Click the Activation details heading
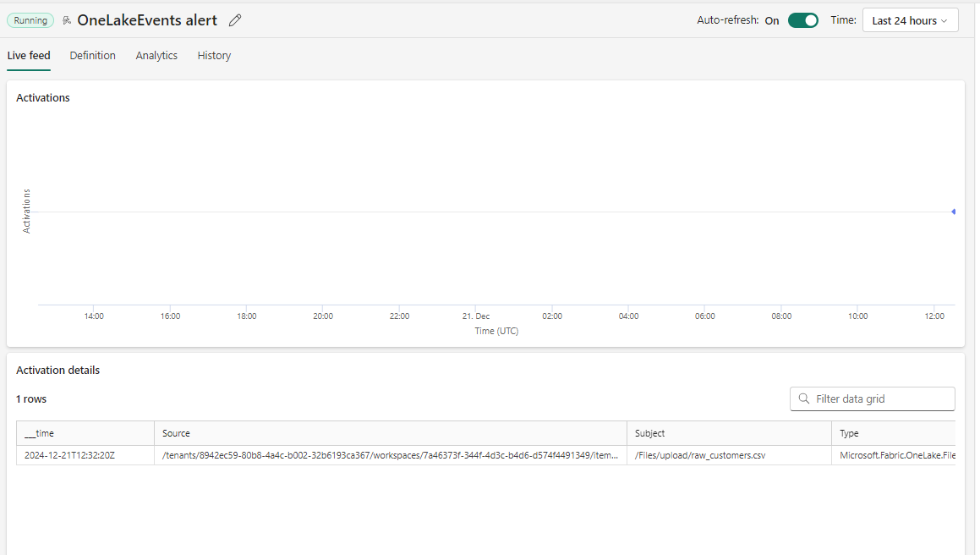This screenshot has width=980, height=555. (58, 371)
